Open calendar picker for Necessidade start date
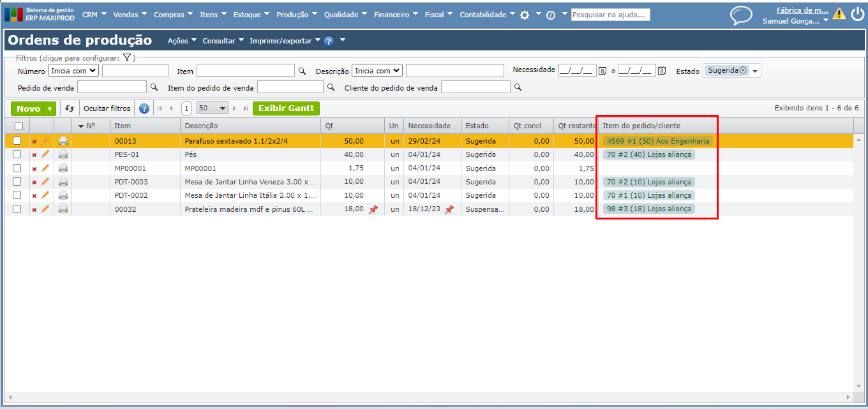Viewport: 868px width, 409px height. [x=602, y=71]
